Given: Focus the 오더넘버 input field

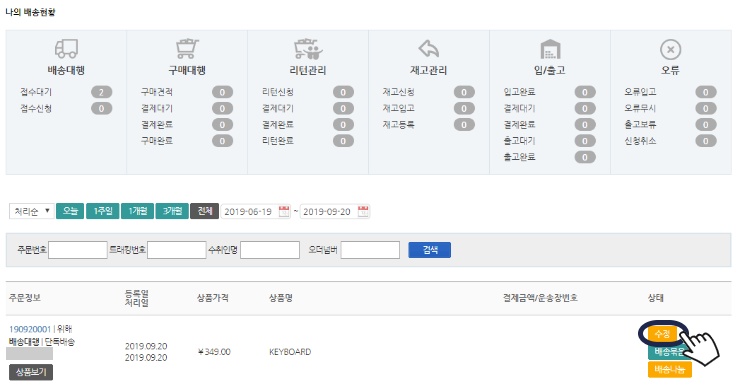Looking at the screenshot, I should (370, 250).
